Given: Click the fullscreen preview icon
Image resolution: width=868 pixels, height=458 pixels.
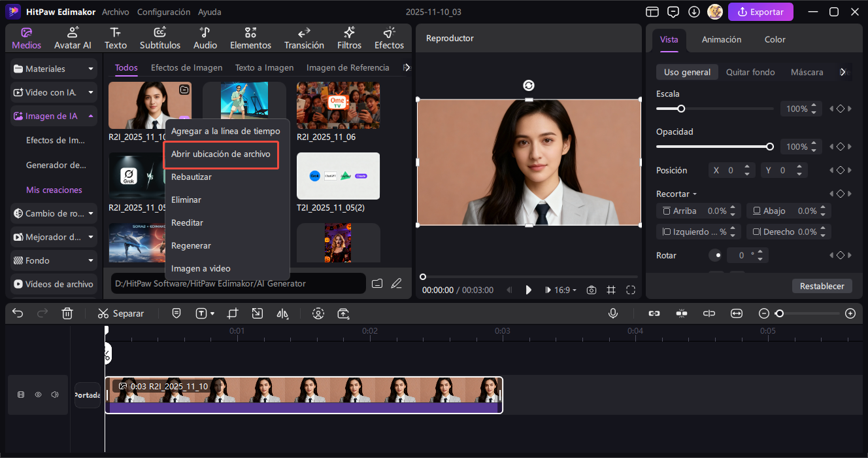Looking at the screenshot, I should click(631, 290).
